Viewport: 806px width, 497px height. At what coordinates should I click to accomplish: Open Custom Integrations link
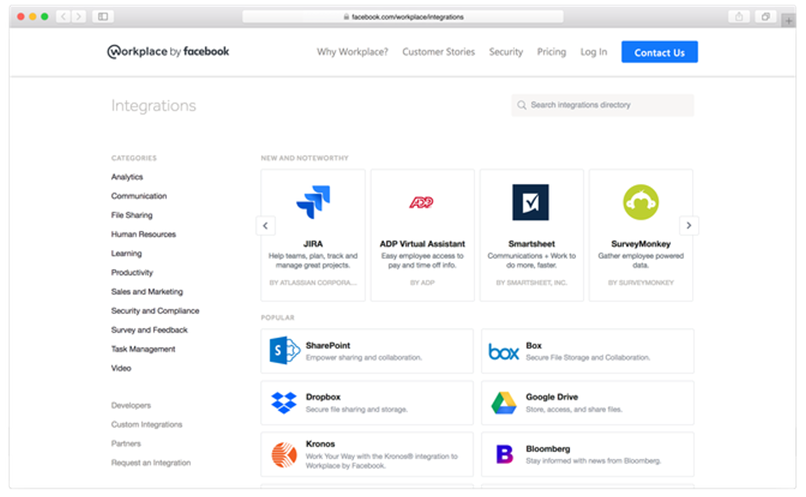pyautogui.click(x=146, y=424)
